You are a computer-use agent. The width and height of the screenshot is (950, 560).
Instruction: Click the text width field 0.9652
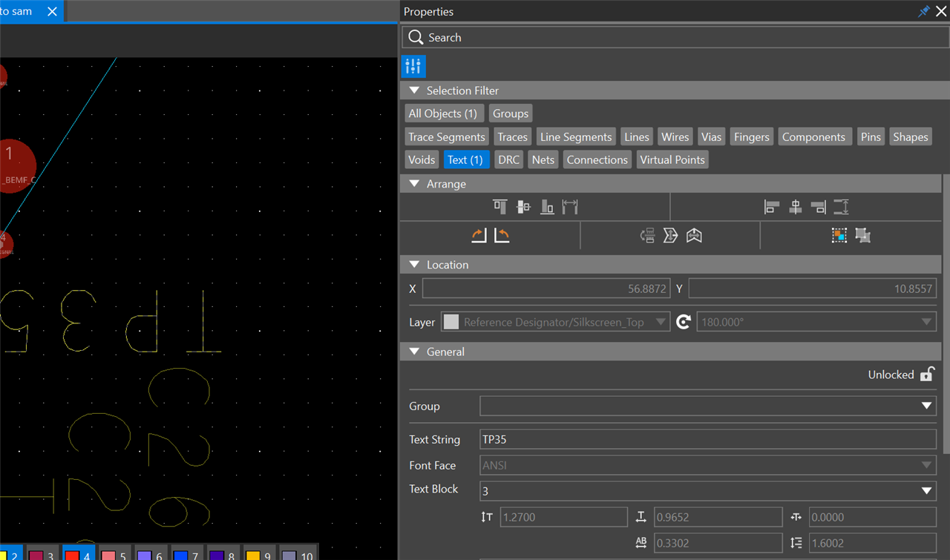coord(718,517)
